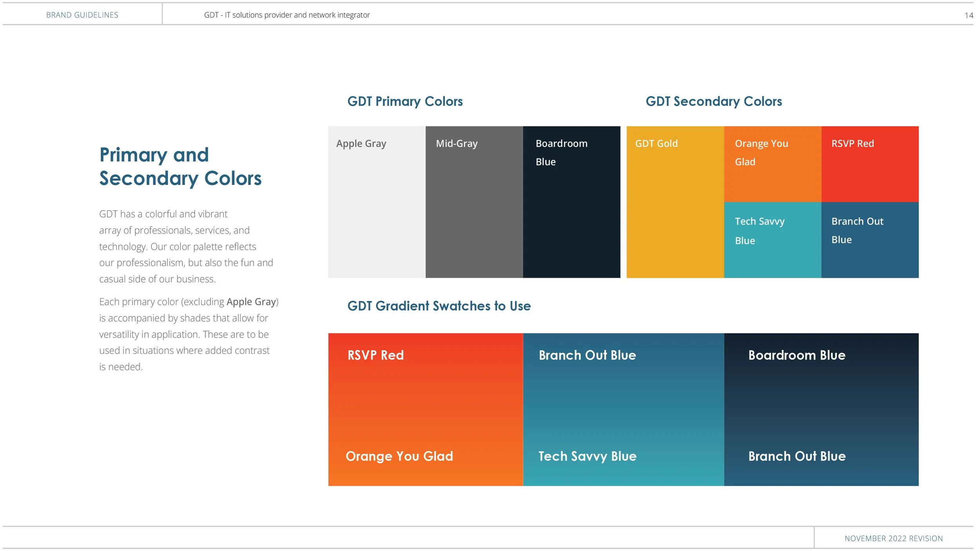The width and height of the screenshot is (980, 551).
Task: Pick the Tech Savvy Blue secondary swatch
Action: [773, 240]
